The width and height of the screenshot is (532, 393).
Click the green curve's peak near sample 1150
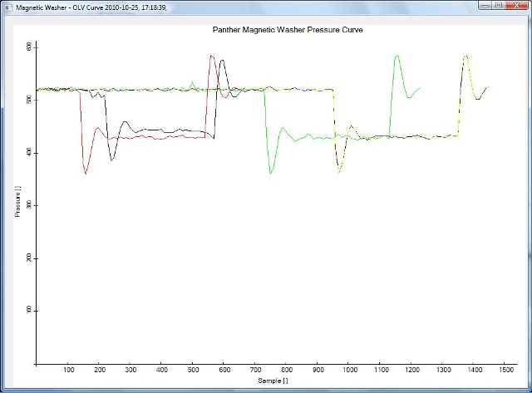pos(397,56)
